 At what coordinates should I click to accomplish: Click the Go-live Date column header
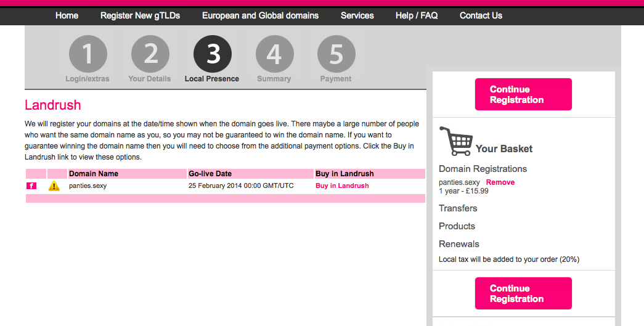[x=210, y=174]
